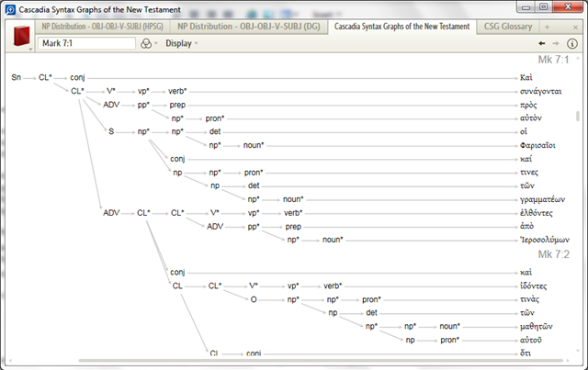Expand the book icon panel menu arrow

[x=31, y=47]
